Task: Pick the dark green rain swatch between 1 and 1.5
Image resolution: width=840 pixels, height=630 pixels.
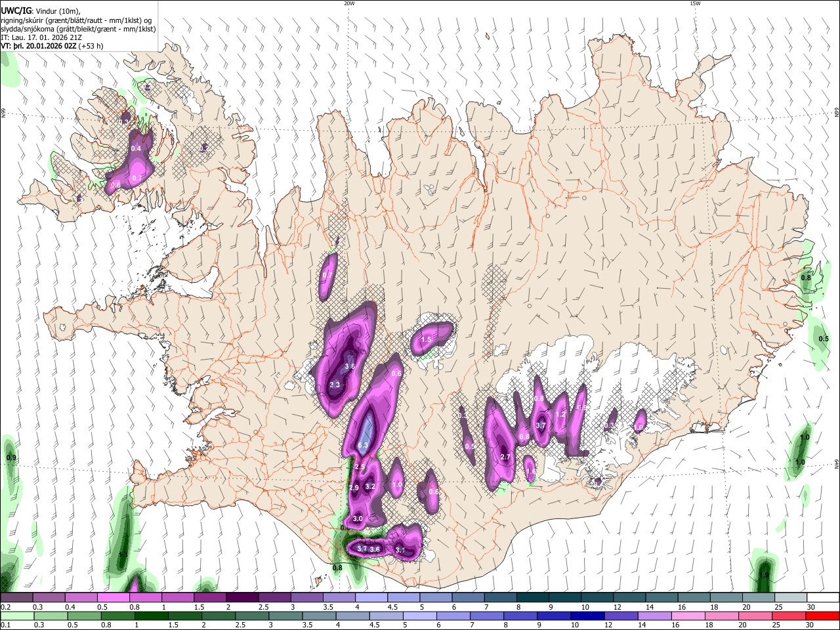Action: [x=151, y=616]
